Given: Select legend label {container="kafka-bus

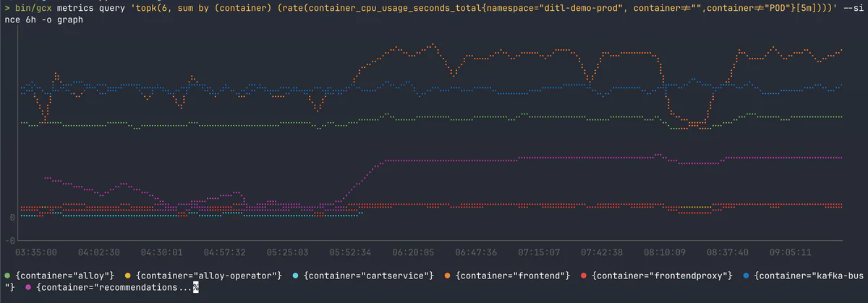Looking at the screenshot, I should [808, 276].
